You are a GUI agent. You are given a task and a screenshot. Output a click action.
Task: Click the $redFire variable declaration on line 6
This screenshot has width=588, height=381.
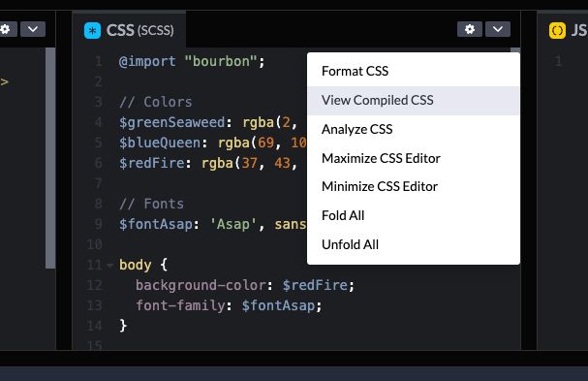[151, 163]
